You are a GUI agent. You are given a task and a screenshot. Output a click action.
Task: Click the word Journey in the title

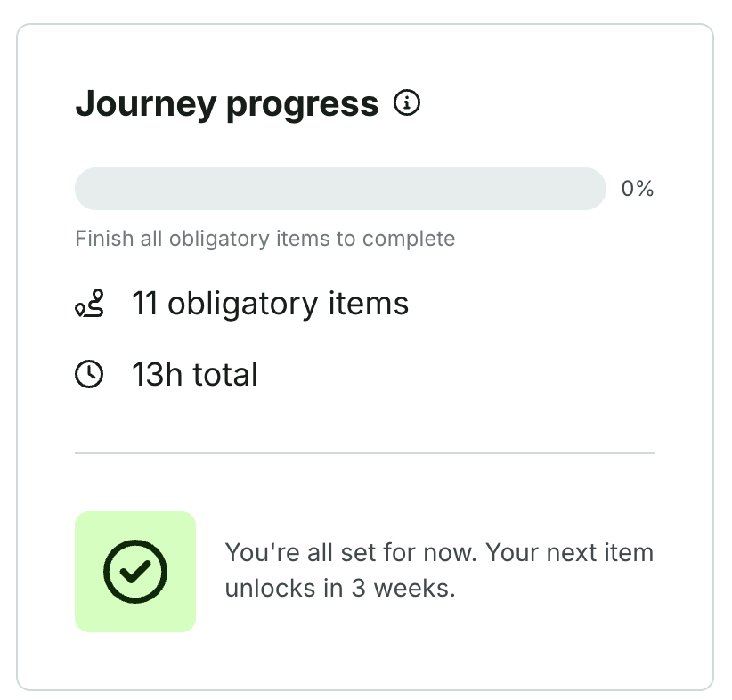pos(145,104)
